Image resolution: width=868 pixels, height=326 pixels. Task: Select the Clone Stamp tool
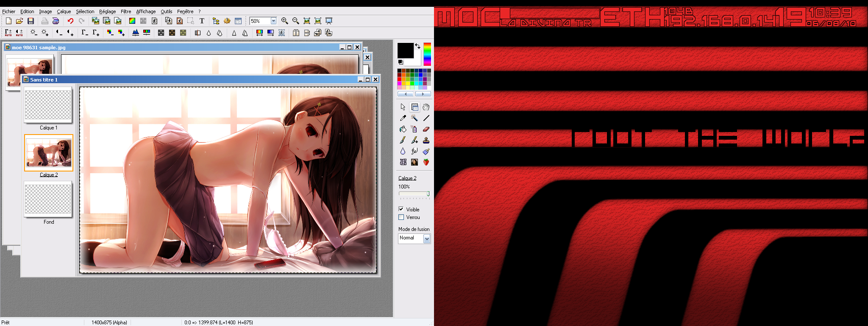426,140
